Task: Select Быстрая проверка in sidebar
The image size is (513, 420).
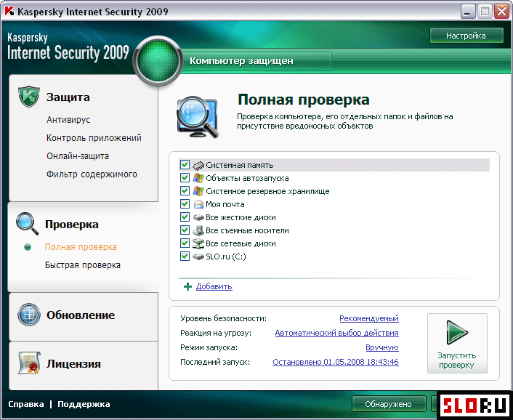Action: coord(83,265)
